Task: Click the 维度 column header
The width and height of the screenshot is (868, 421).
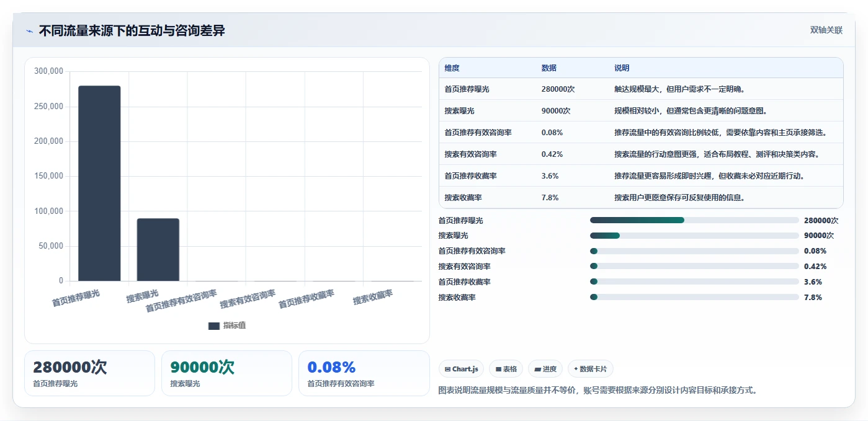Action: 452,68
